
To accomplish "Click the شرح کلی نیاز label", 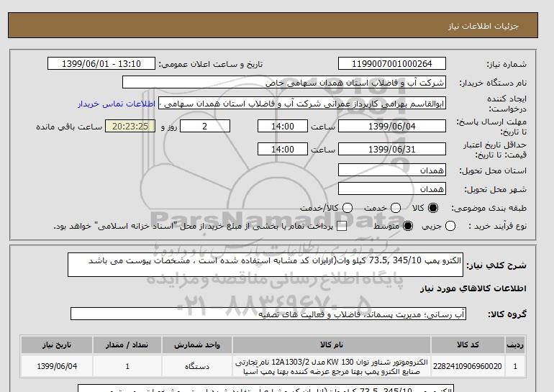I will [496, 265].
